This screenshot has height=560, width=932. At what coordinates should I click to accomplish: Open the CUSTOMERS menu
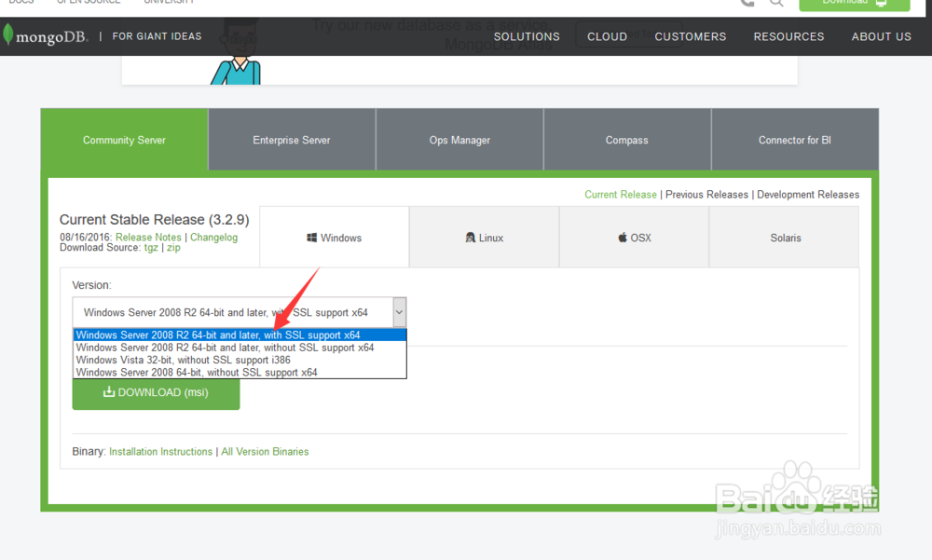[690, 37]
